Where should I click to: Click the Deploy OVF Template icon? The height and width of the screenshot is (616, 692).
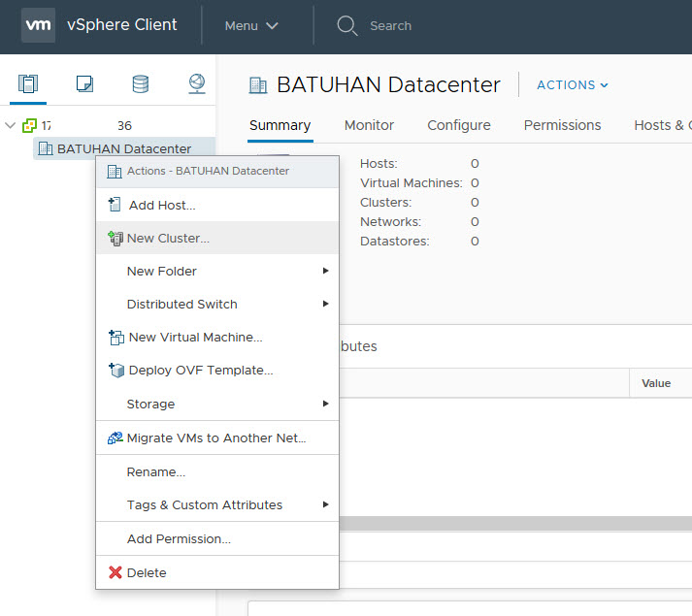pyautogui.click(x=115, y=371)
